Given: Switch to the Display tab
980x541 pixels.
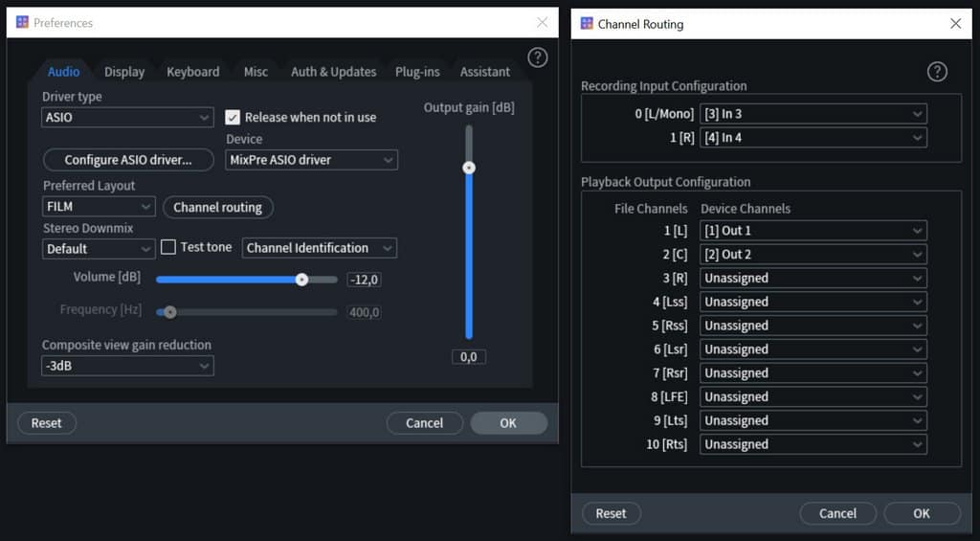Looking at the screenshot, I should pyautogui.click(x=124, y=72).
